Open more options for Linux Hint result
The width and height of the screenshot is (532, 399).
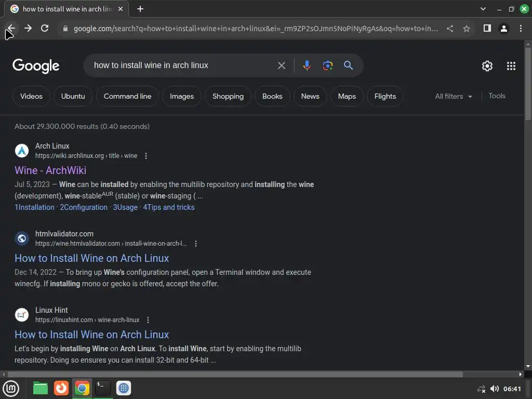click(x=148, y=320)
